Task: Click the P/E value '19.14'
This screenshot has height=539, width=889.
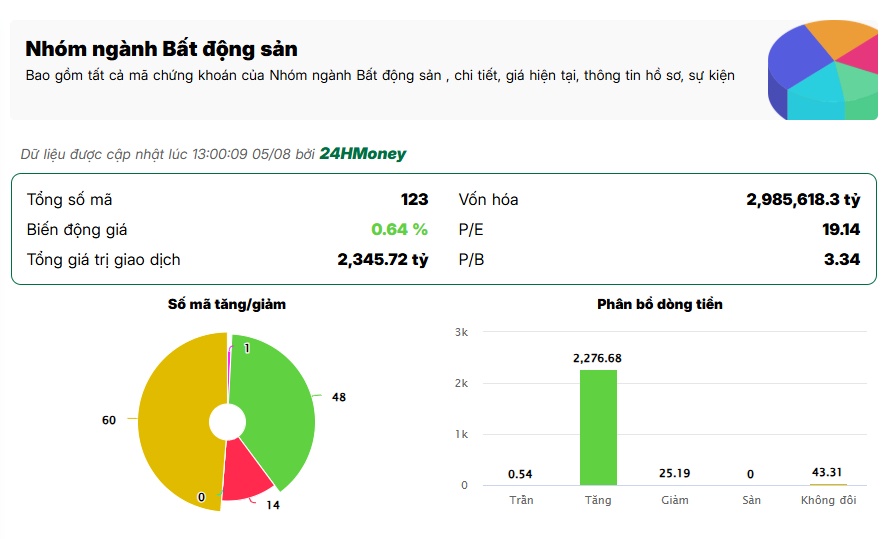Action: tap(841, 230)
